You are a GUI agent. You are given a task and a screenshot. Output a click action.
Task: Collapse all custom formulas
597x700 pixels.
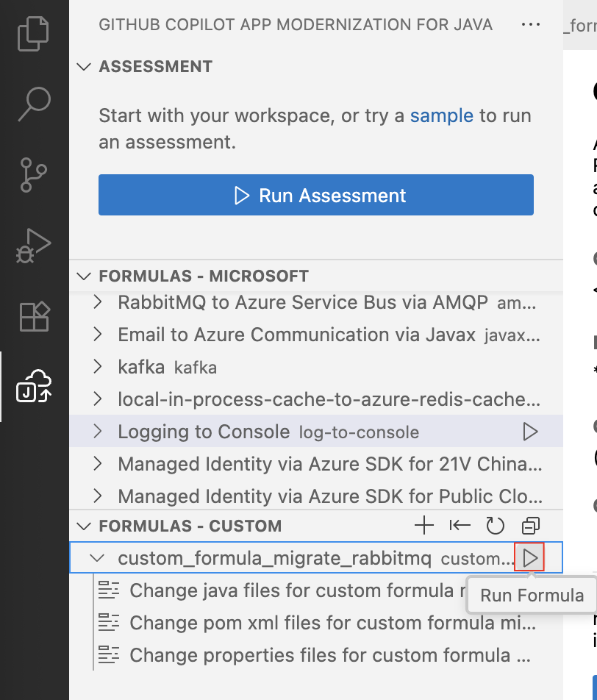(x=531, y=526)
